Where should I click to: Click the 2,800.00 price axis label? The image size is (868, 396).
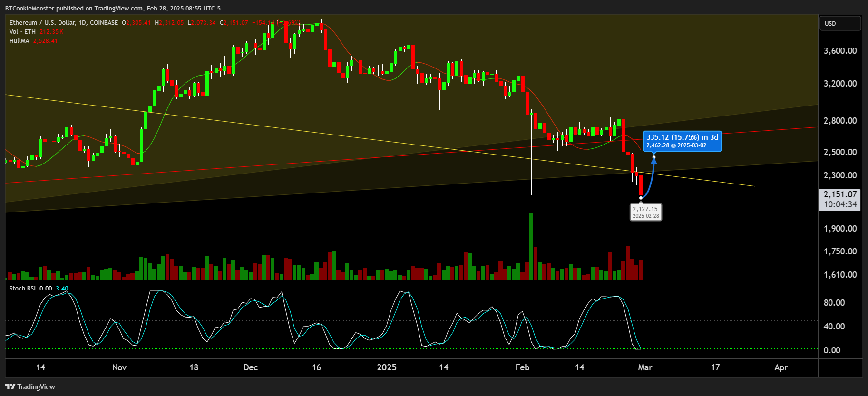coord(840,121)
